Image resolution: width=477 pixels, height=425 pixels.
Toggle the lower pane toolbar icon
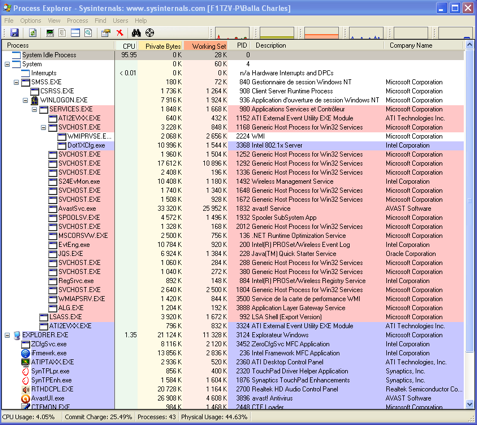pos(76,33)
